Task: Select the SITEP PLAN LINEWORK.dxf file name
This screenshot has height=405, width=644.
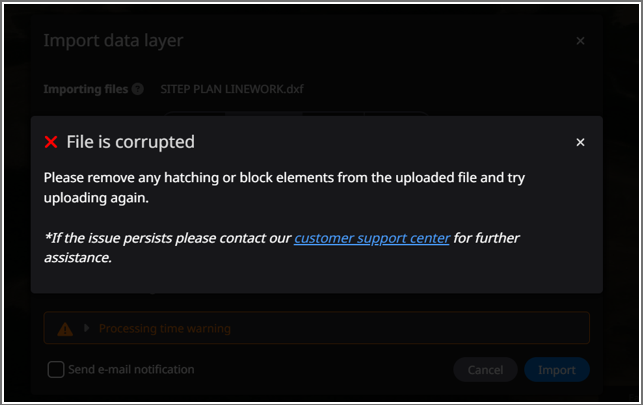Action: point(232,89)
